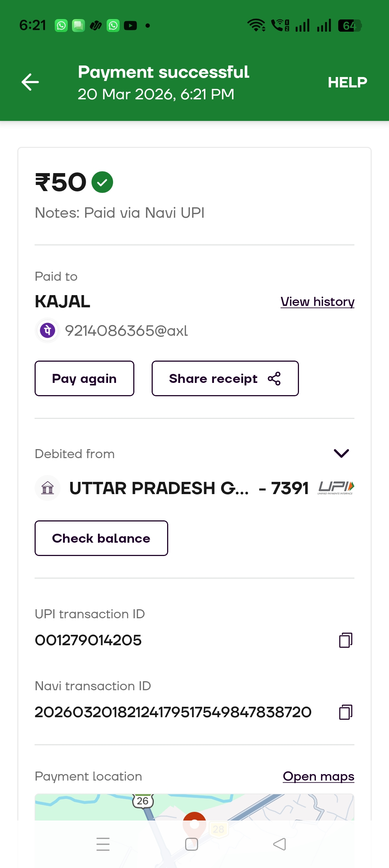Copy the Navi transaction ID
This screenshot has width=389, height=868.
(345, 712)
